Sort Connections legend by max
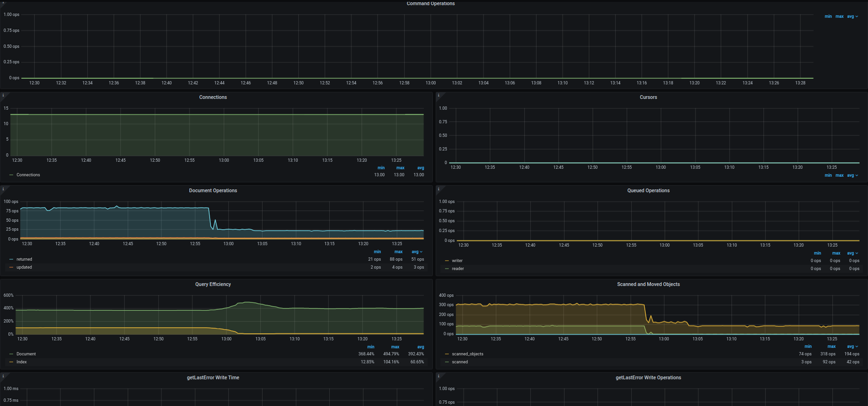Viewport: 868px width, 406px height. coord(400,168)
